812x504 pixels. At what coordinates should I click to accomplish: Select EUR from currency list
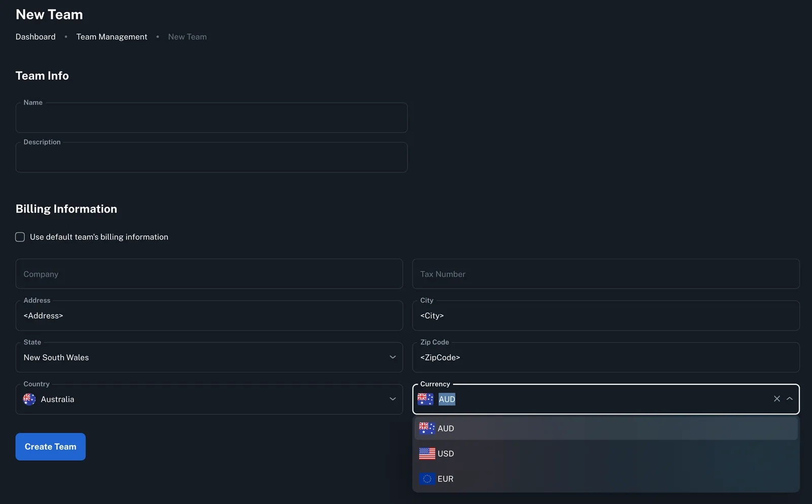[606, 479]
